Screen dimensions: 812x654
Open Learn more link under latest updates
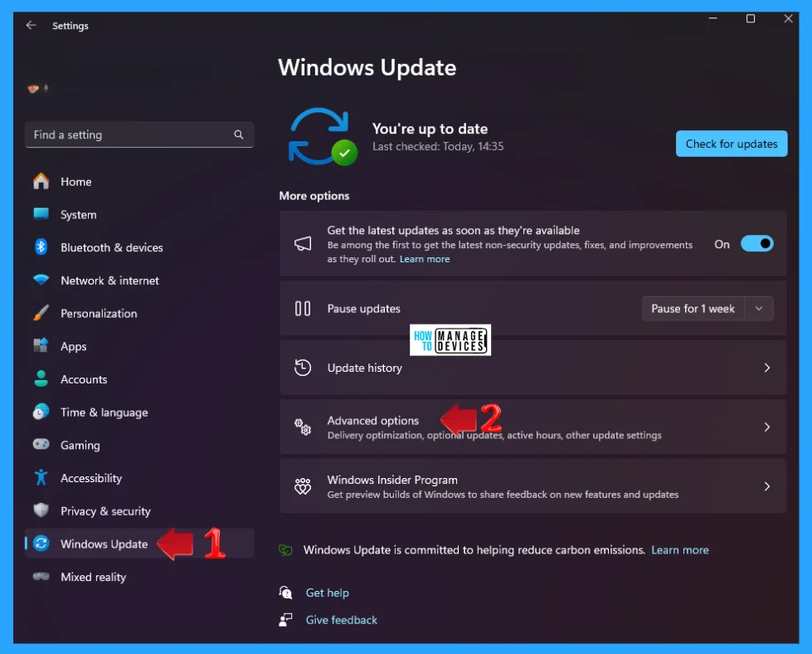click(425, 259)
